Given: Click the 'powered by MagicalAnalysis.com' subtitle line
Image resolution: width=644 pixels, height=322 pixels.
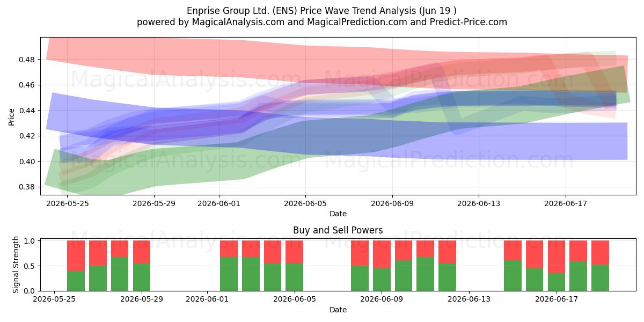Looking at the screenshot, I should 322,22.
